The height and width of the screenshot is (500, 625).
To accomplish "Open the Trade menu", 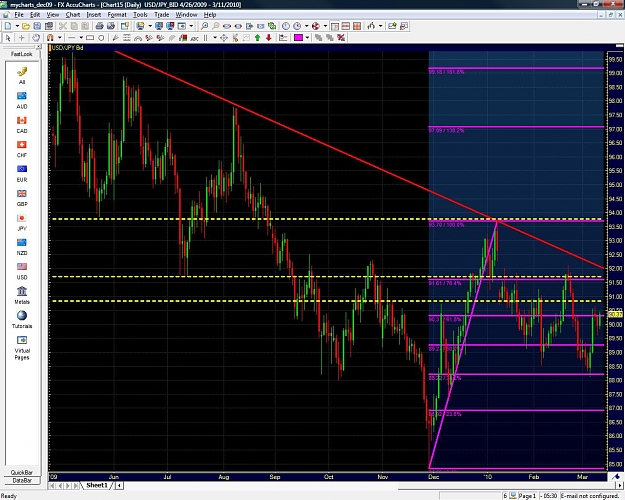I will click(162, 15).
